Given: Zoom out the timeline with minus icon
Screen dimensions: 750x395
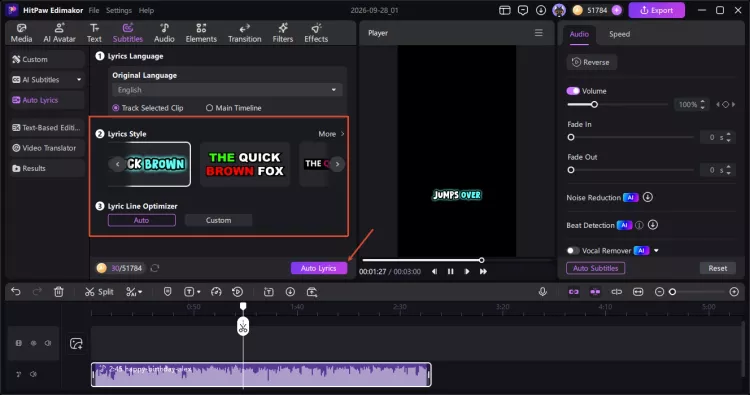Looking at the screenshot, I should [x=659, y=292].
